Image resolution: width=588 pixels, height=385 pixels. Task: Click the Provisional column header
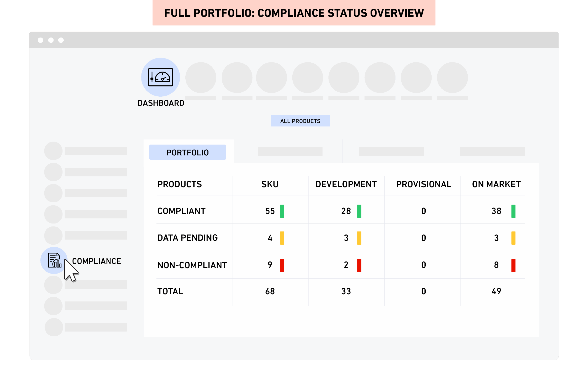pyautogui.click(x=424, y=184)
